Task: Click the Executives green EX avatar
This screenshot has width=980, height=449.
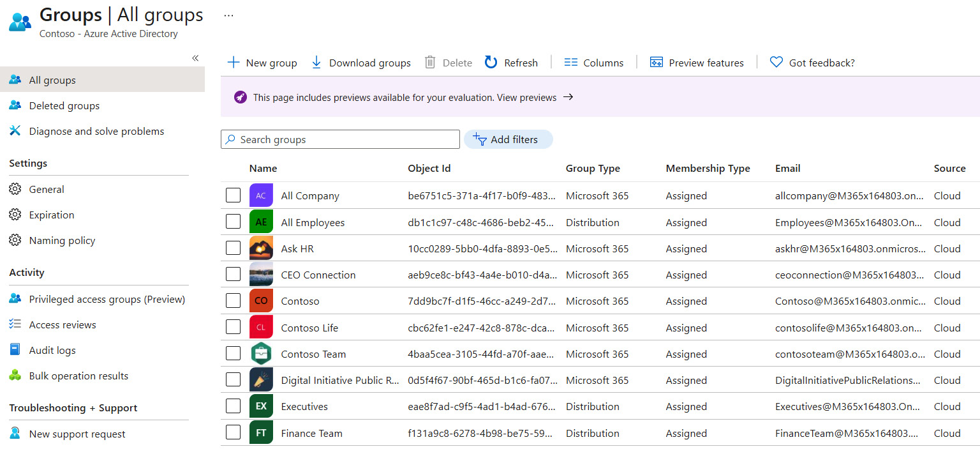Action: [261, 406]
